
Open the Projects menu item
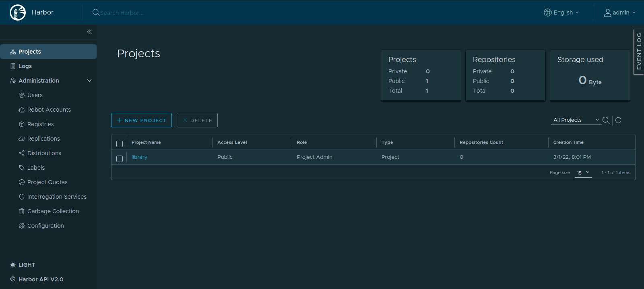point(48,52)
